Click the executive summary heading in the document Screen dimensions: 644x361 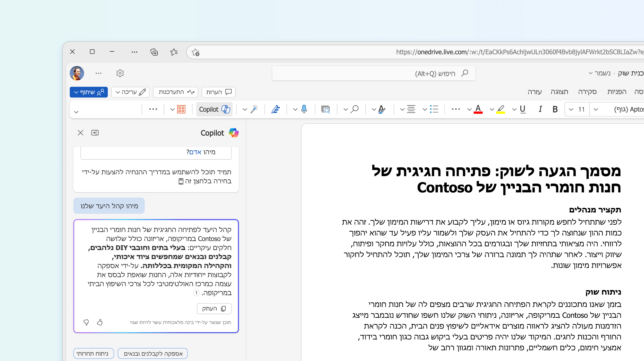pos(595,210)
